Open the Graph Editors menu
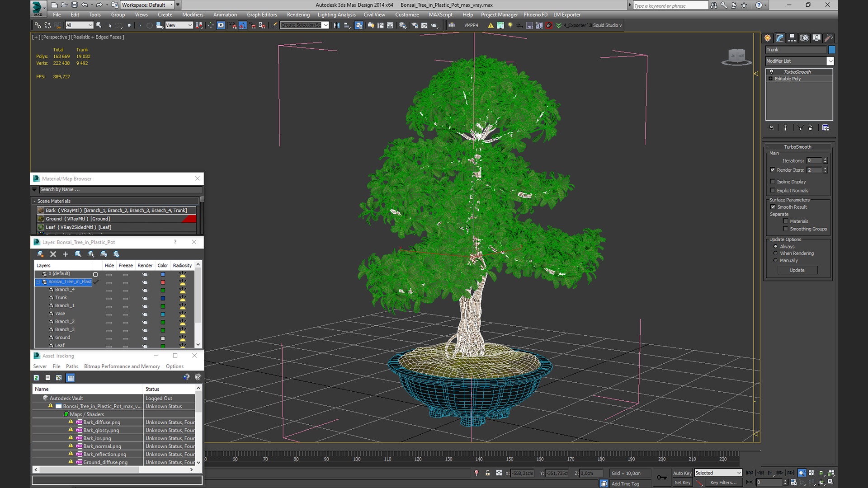This screenshot has width=868, height=488. 262,15
